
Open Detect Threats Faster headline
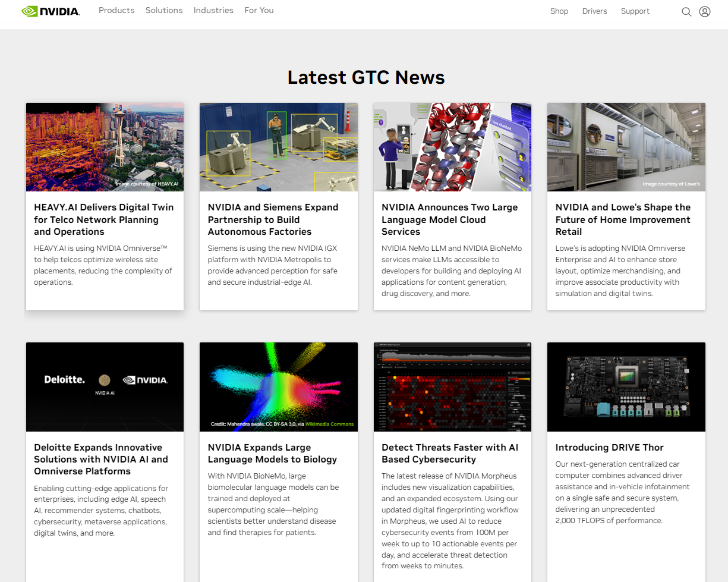tap(450, 453)
